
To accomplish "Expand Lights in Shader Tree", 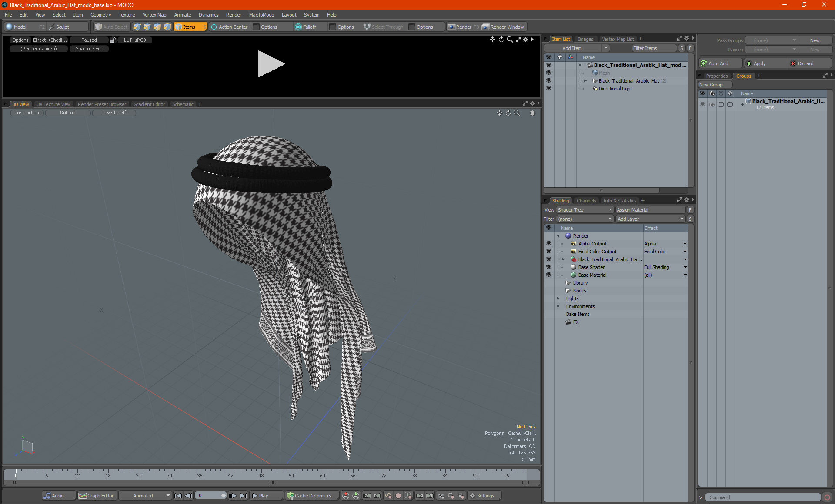I will point(558,298).
